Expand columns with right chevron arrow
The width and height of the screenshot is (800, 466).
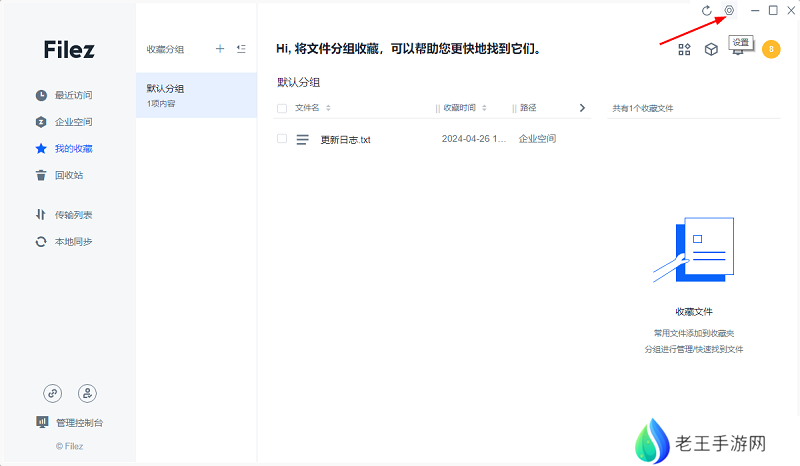(582, 108)
